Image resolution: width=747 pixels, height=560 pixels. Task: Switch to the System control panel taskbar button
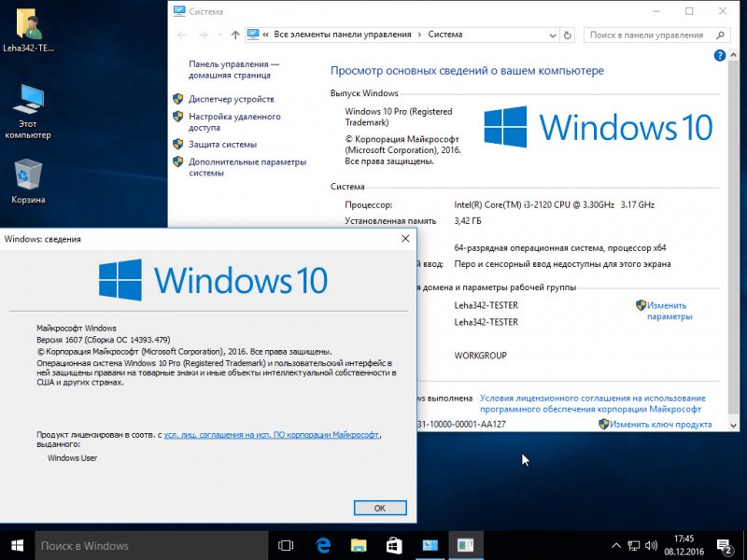tap(430, 546)
